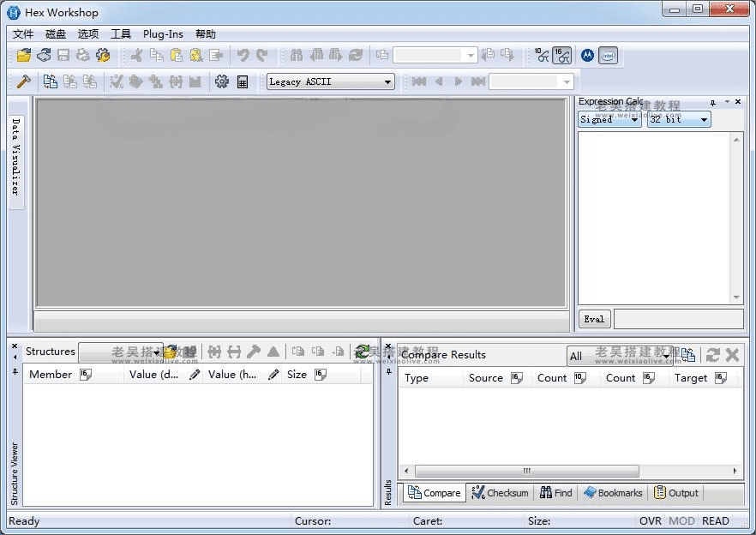Click the gear settings icon
756x535 pixels.
pyautogui.click(x=222, y=81)
